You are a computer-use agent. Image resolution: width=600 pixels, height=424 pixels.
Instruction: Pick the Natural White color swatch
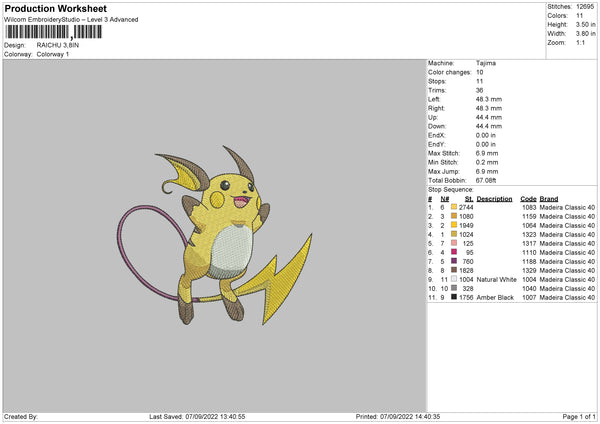(x=454, y=279)
